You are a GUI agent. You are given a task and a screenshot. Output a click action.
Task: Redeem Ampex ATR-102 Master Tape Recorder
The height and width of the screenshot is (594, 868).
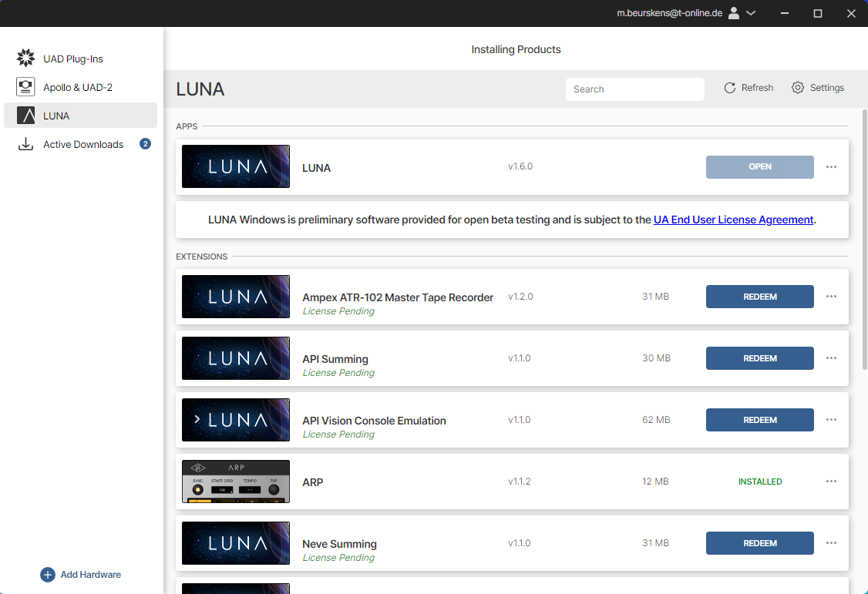tap(759, 297)
